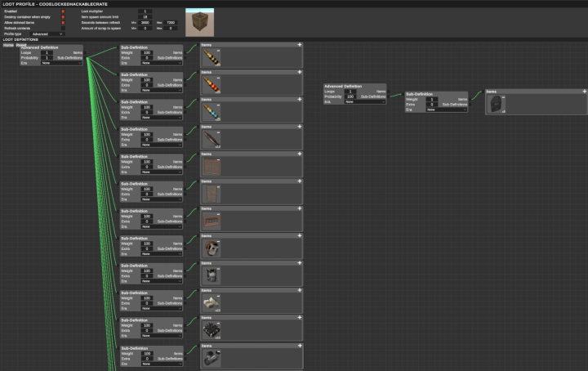The image size is (588, 371).
Task: Edit Probability field in right Advanced Definition
Action: pos(350,96)
